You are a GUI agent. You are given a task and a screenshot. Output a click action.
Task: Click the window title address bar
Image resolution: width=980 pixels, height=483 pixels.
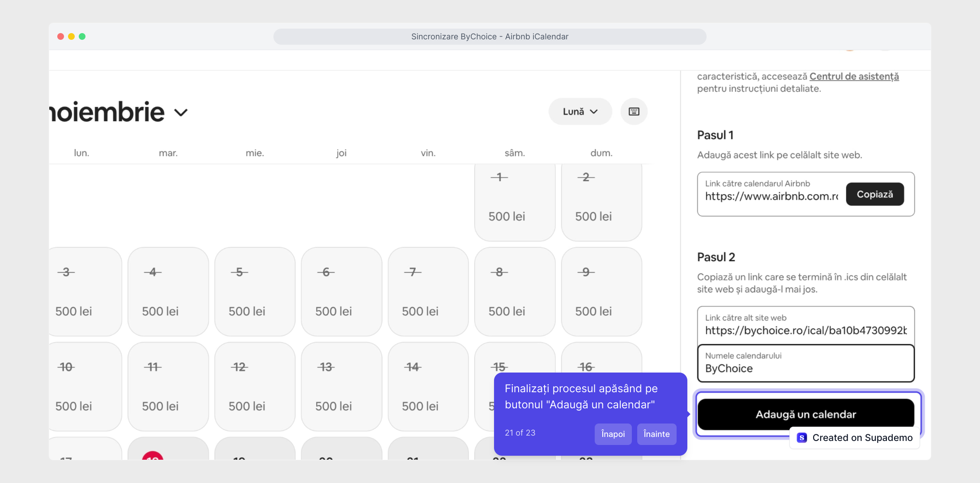[x=490, y=37]
